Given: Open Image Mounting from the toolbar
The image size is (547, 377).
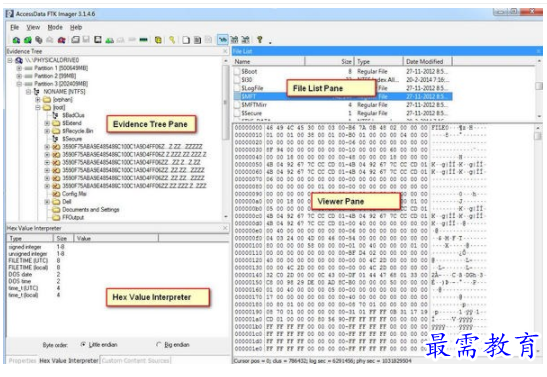Looking at the screenshot, I should coord(39,40).
